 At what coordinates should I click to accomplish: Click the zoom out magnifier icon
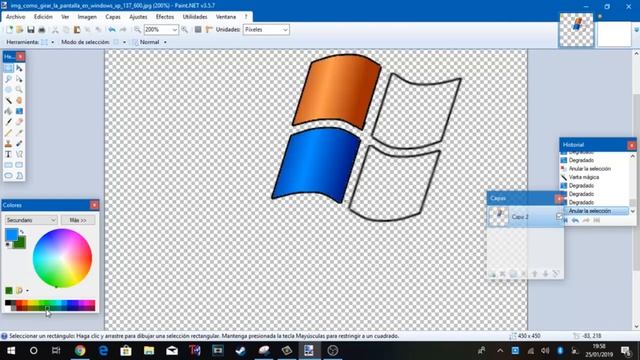pyautogui.click(x=138, y=30)
